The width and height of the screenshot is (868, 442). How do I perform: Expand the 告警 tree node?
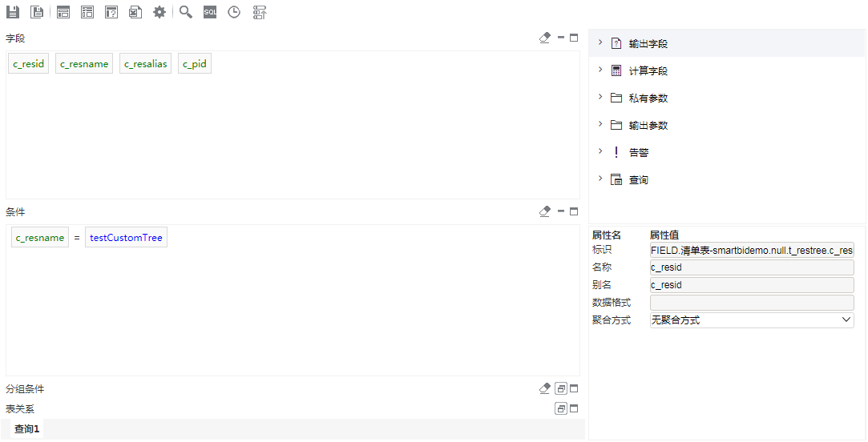[x=600, y=151]
